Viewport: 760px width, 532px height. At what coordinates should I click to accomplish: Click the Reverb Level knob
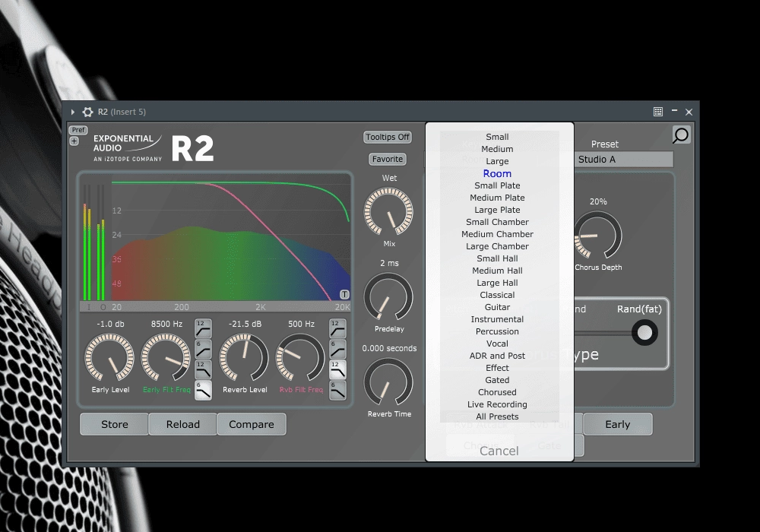tap(244, 357)
